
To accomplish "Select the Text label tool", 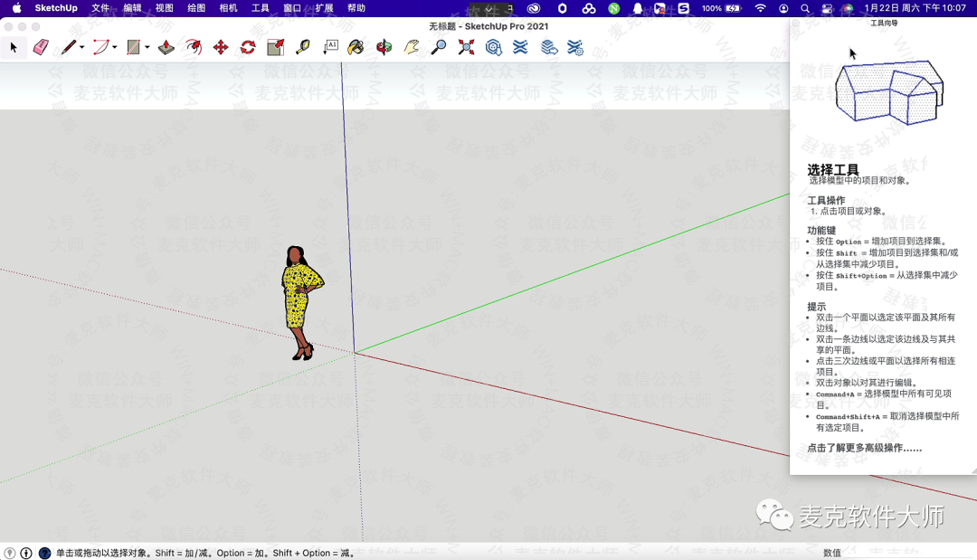I will tap(330, 47).
